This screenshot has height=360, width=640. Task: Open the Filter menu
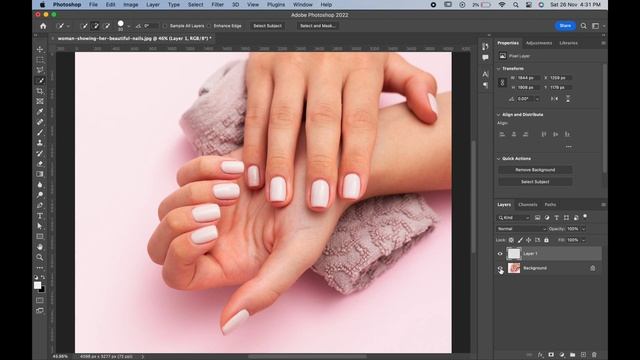218,4
